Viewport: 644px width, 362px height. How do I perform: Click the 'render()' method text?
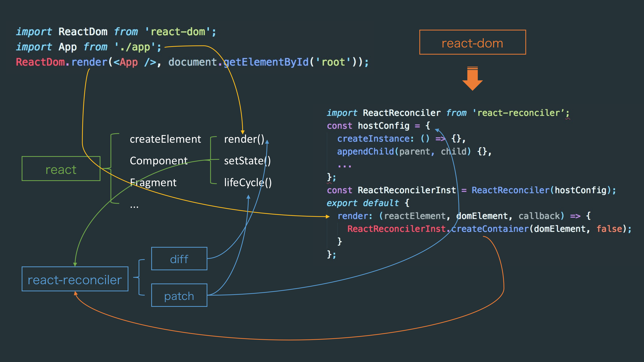(244, 139)
